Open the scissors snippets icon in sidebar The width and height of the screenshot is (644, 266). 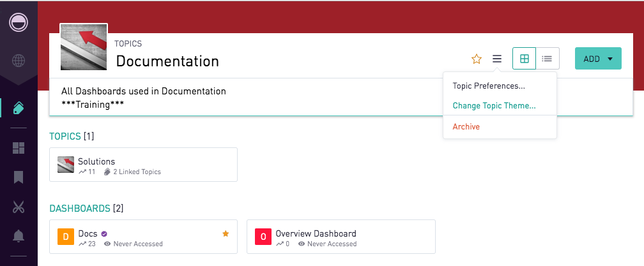[x=19, y=207]
